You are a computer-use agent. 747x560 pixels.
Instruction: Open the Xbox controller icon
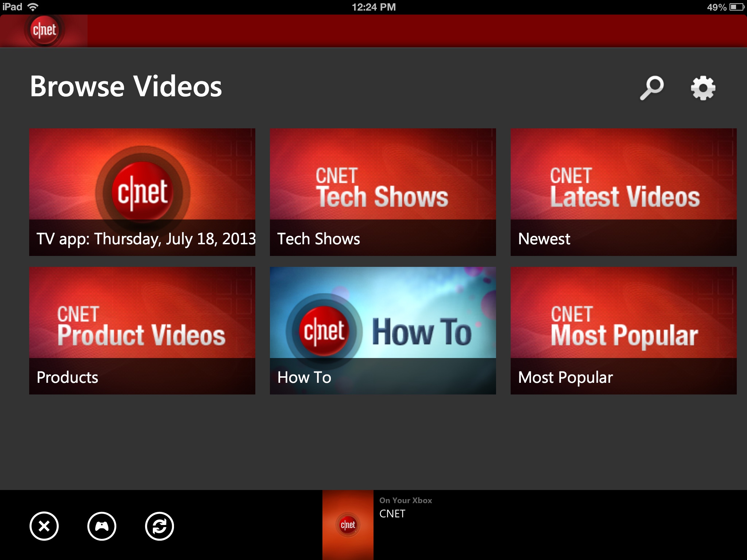(102, 526)
